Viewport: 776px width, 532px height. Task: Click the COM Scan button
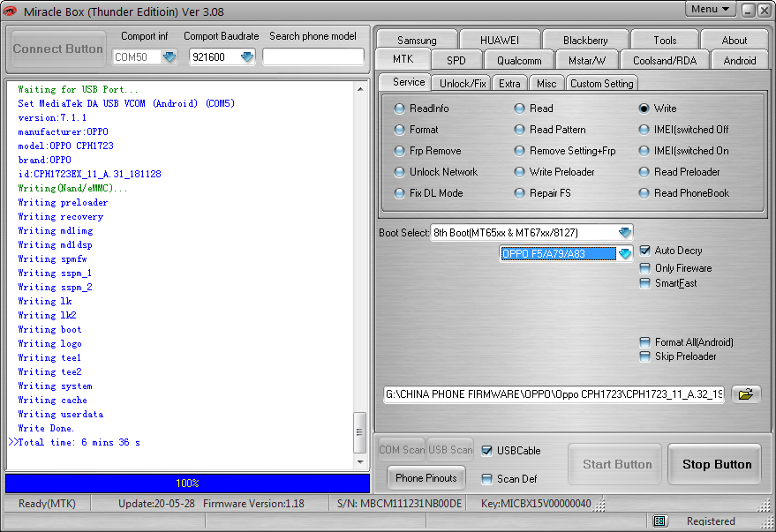pos(402,450)
